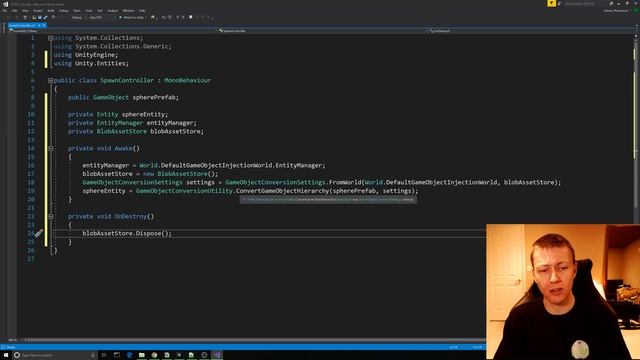The image size is (640, 360).
Task: Open the Build menu
Action: 51,11
